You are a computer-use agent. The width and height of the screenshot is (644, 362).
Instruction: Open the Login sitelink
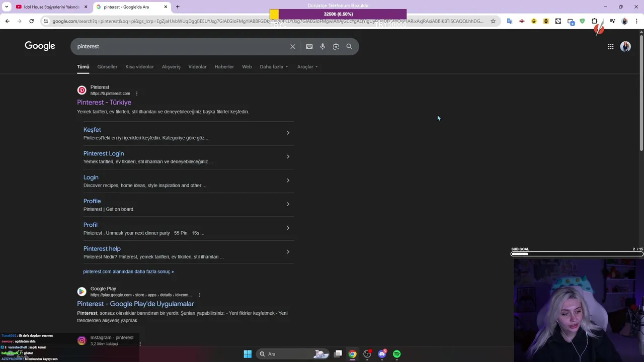click(x=91, y=177)
